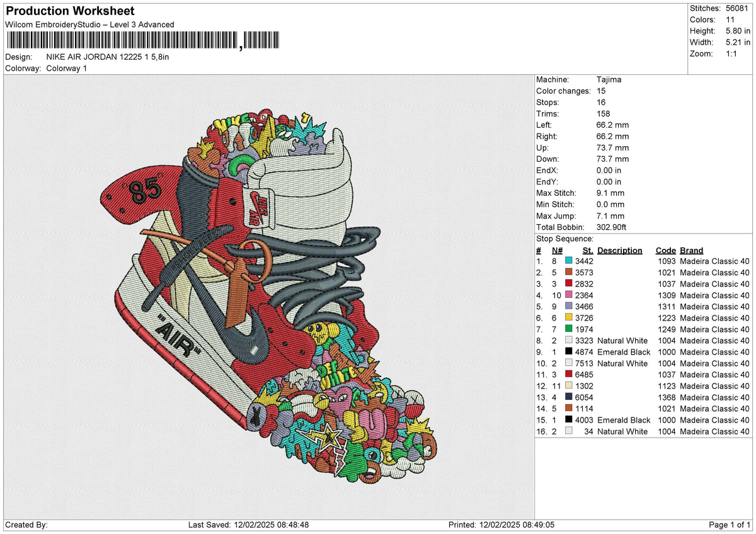Select the red swatch beside stitch count 2832

(x=569, y=283)
